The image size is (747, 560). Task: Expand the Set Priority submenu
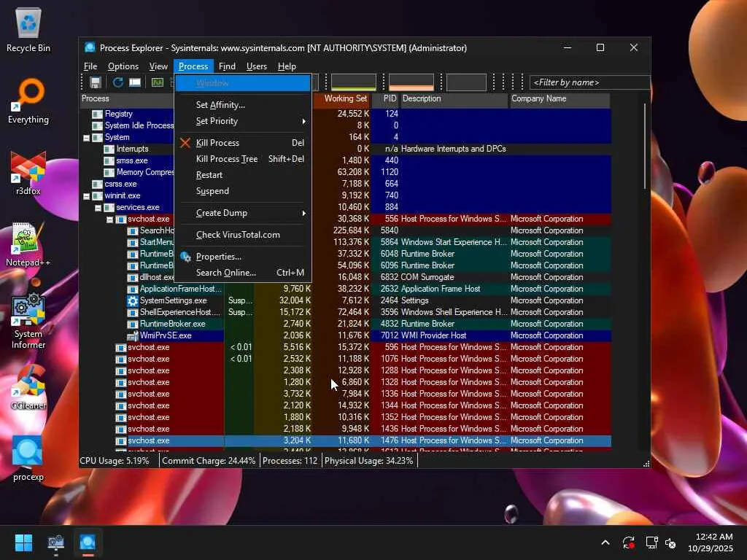pyautogui.click(x=243, y=121)
